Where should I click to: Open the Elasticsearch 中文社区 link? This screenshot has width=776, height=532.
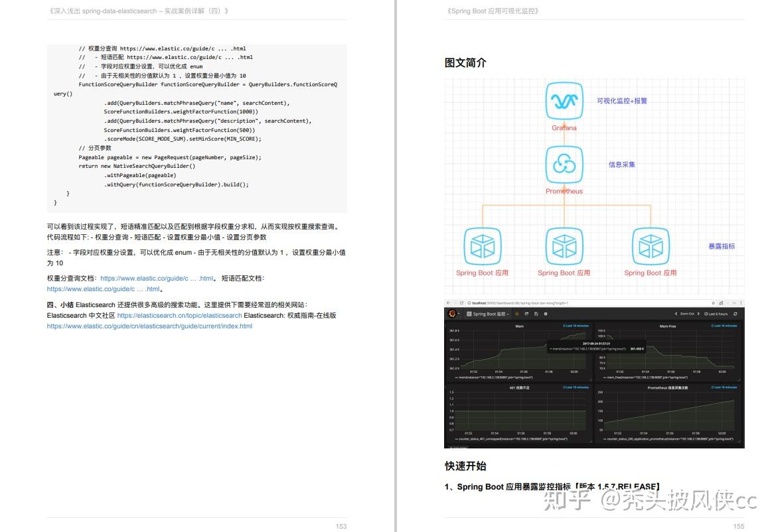click(x=179, y=316)
